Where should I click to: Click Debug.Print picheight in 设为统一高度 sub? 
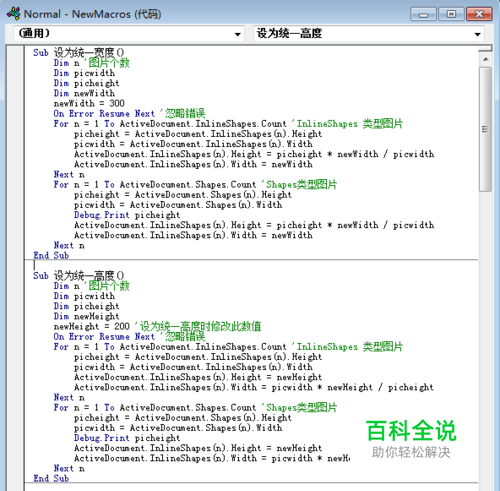pos(127,438)
